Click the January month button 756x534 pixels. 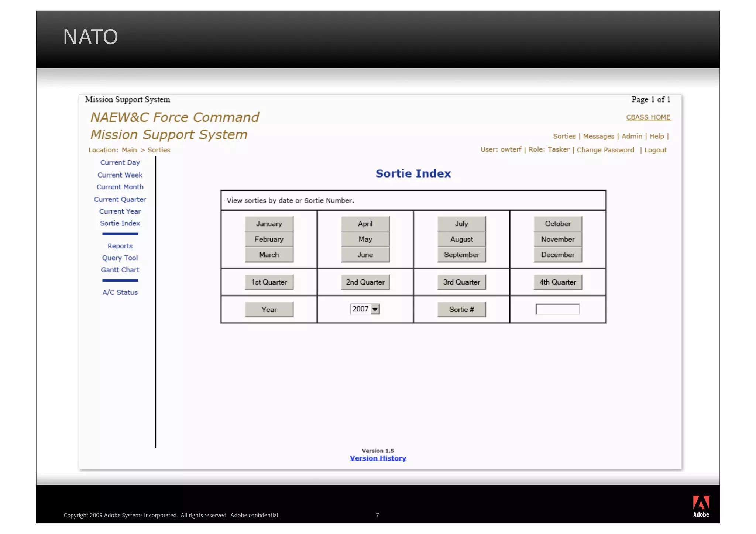click(x=269, y=224)
